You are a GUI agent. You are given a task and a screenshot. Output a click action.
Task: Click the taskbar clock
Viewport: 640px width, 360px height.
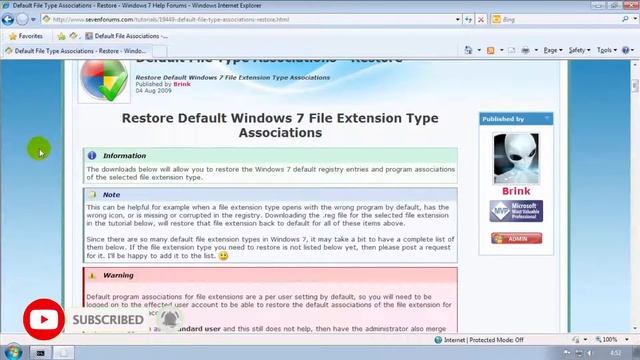click(x=616, y=353)
